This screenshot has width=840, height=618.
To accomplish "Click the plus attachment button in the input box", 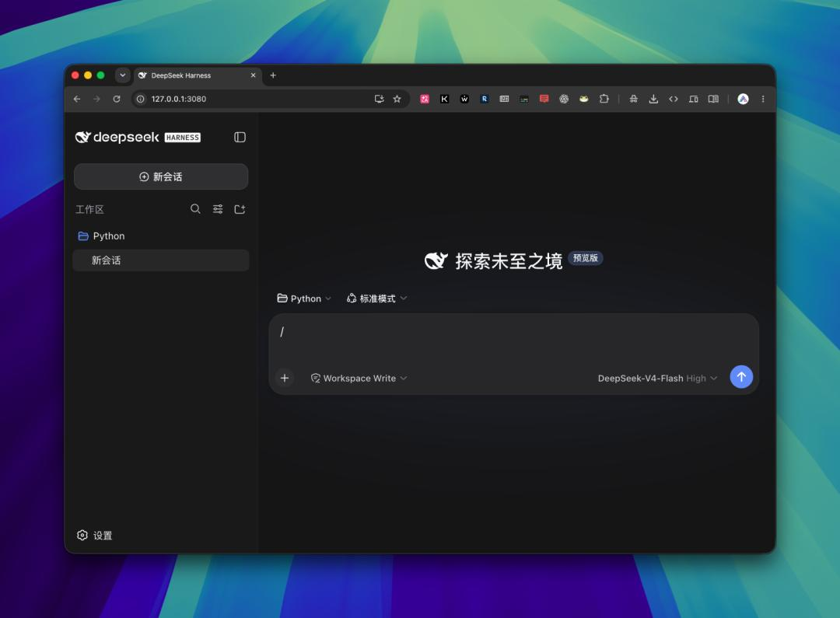I will coord(285,378).
